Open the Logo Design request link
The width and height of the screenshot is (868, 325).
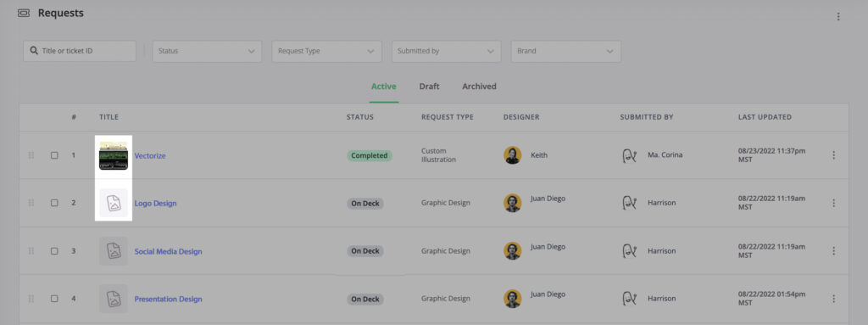tap(156, 204)
